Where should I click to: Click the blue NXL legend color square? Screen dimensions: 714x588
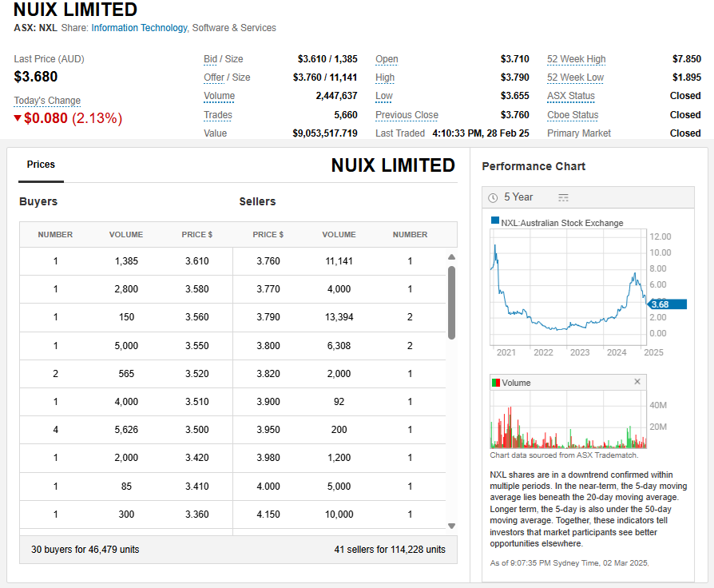click(495, 222)
